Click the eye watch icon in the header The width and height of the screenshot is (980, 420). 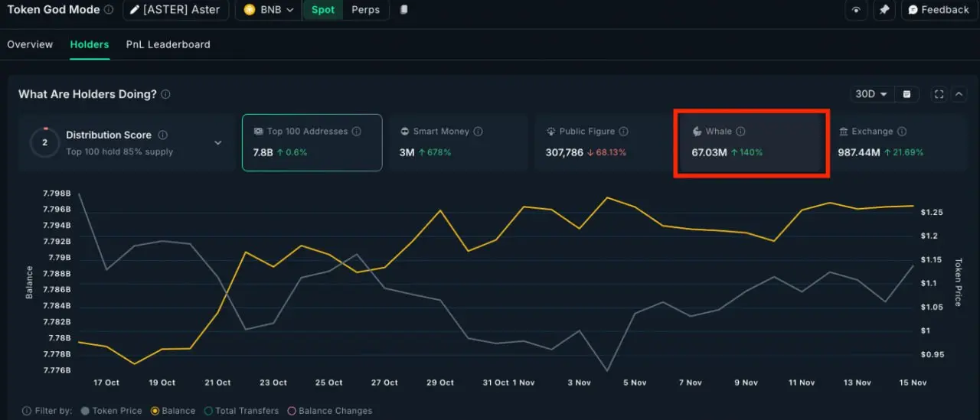(x=856, y=10)
